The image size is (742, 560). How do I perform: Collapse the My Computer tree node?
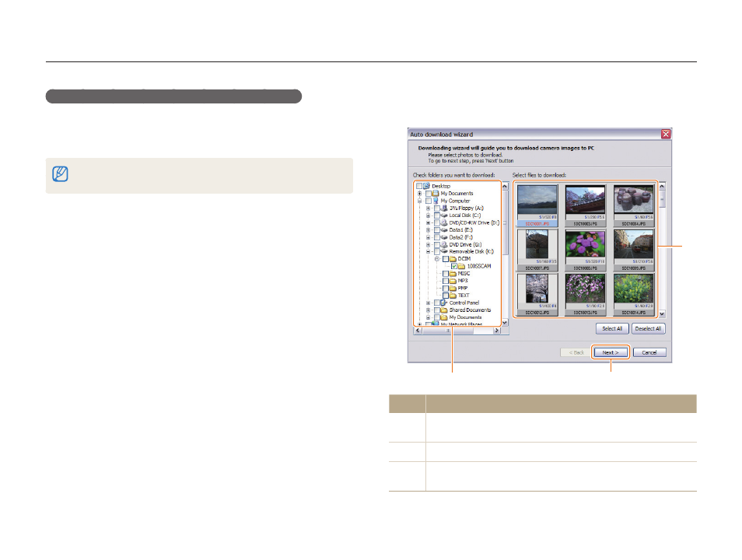(x=420, y=201)
